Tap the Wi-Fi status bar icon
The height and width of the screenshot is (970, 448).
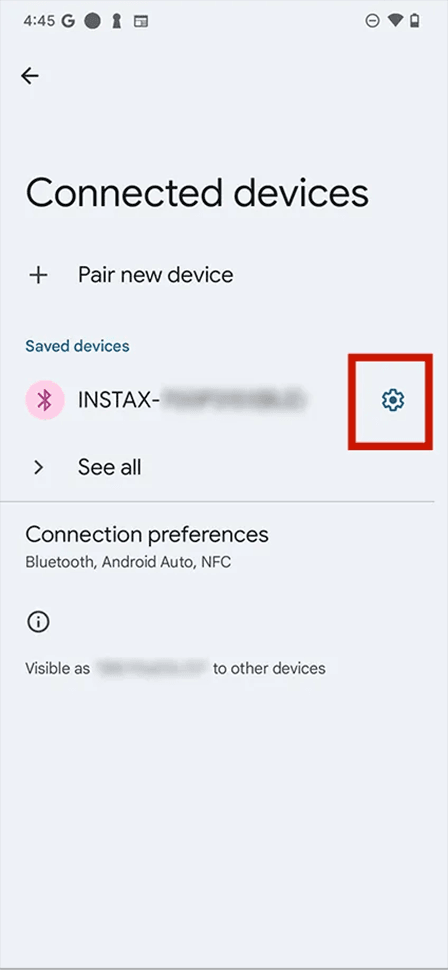(x=395, y=21)
